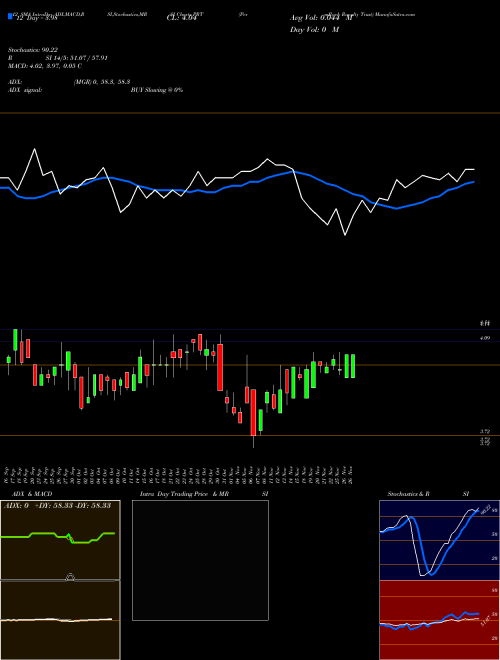Click the 'CL: 4.04' closing price text

click(x=181, y=19)
